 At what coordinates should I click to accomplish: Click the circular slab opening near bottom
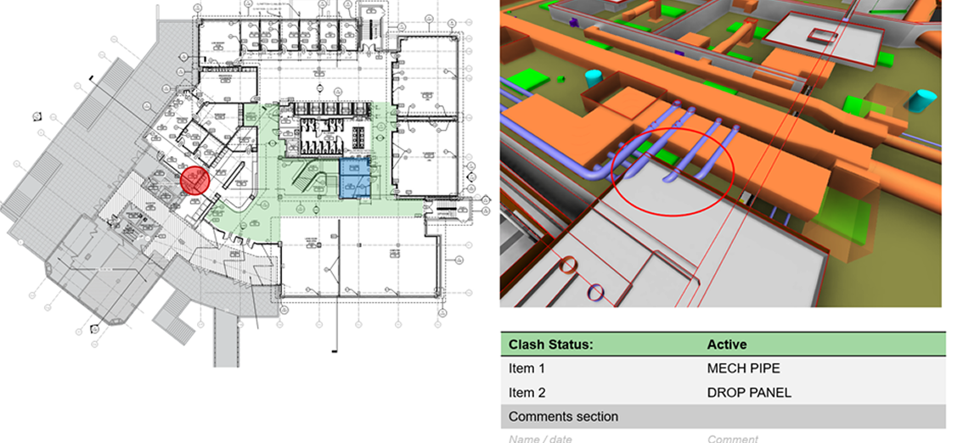tap(566, 266)
